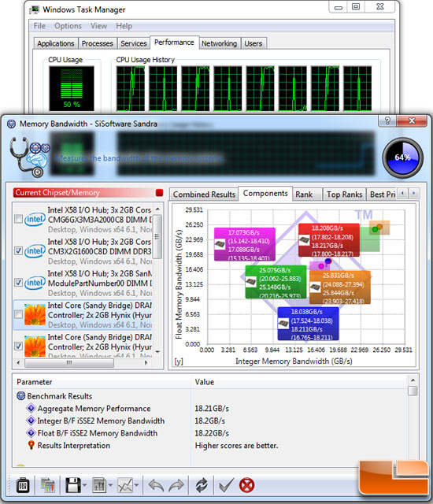This screenshot has height=504, width=433.
Task: Uncheck the ModulePartNumber00 DIMM checkbox
Action: [19, 283]
